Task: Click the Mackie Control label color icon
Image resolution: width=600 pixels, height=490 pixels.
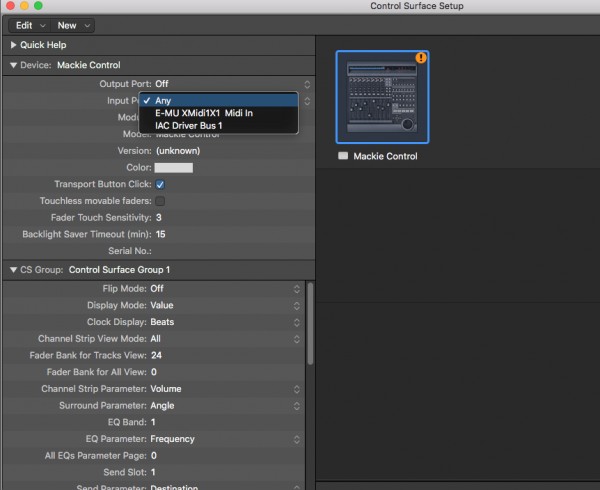Action: 343,156
